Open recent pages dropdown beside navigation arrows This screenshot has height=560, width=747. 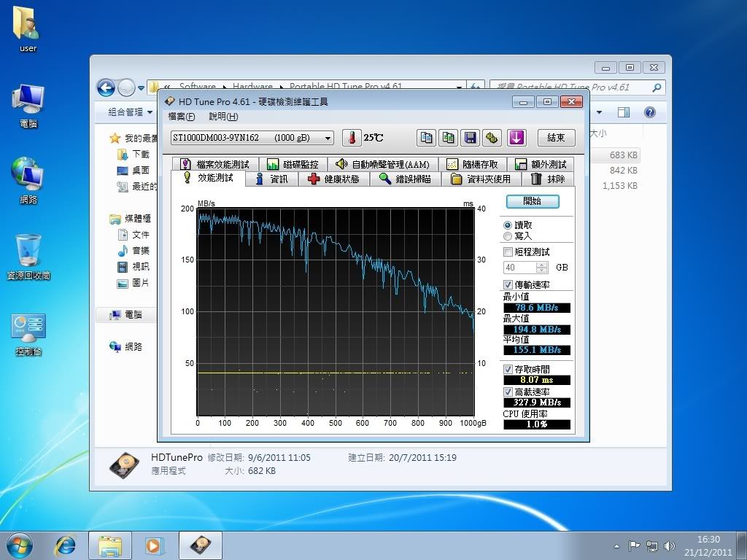point(141,88)
